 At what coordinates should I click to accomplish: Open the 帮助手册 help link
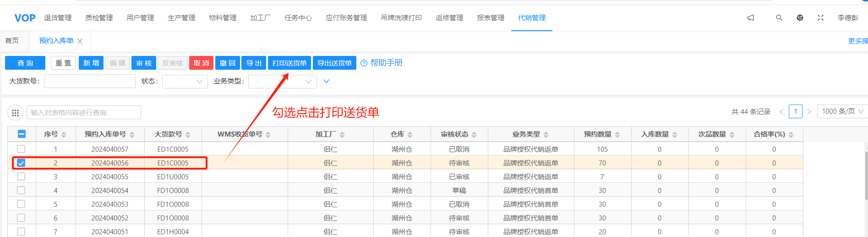[x=386, y=63]
